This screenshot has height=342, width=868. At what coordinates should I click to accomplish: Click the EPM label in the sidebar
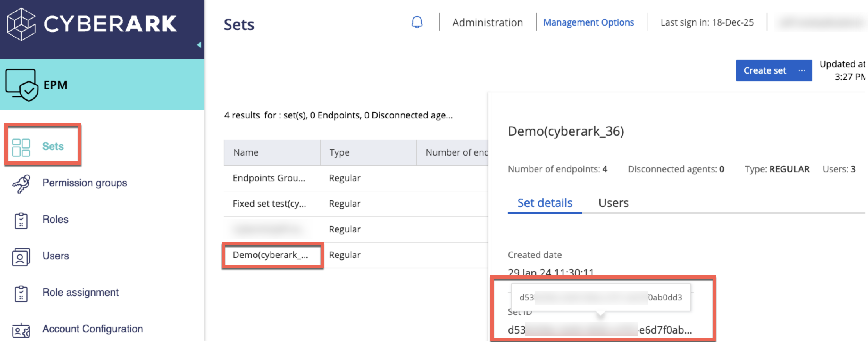[x=55, y=85]
